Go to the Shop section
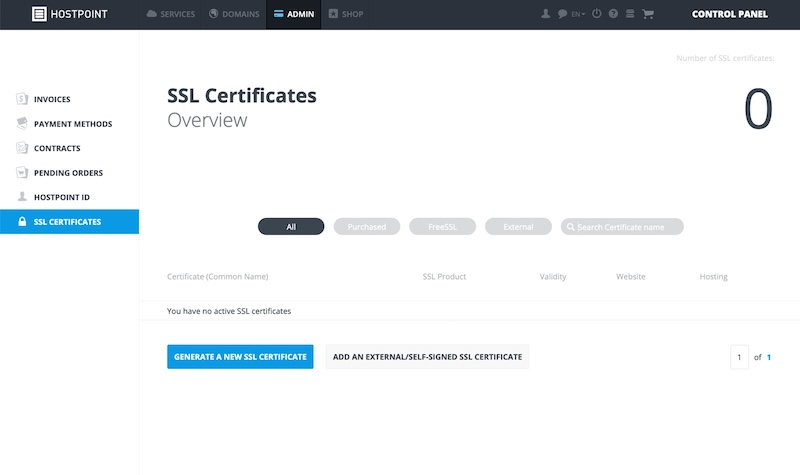800x475 pixels. 346,14
